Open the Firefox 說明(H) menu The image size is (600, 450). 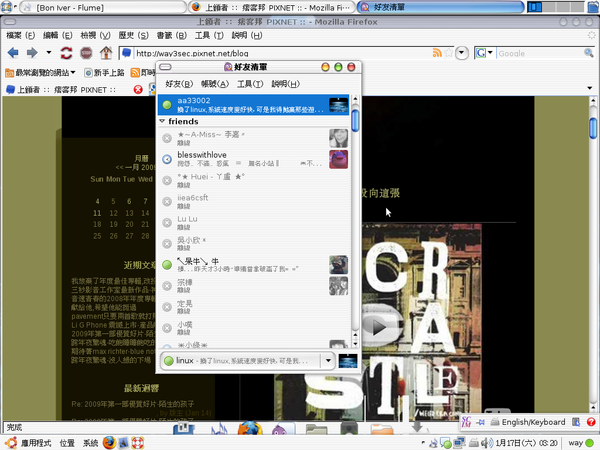point(247,36)
